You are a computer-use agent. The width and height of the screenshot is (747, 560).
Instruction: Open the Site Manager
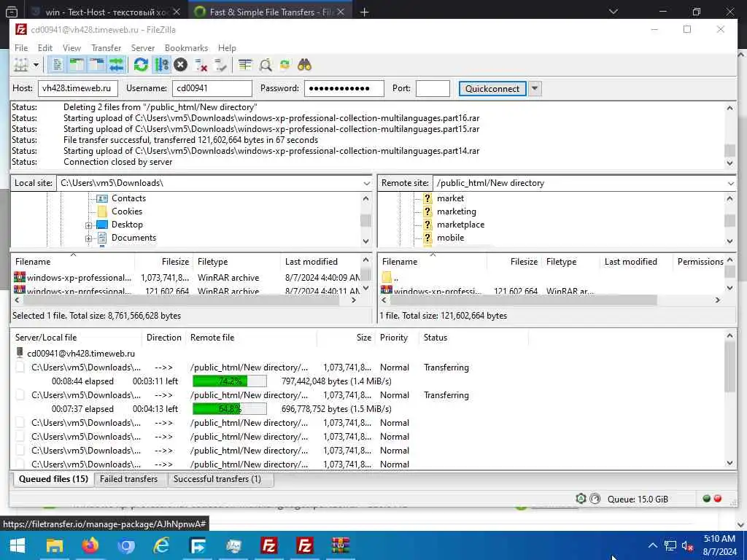[x=21, y=65]
